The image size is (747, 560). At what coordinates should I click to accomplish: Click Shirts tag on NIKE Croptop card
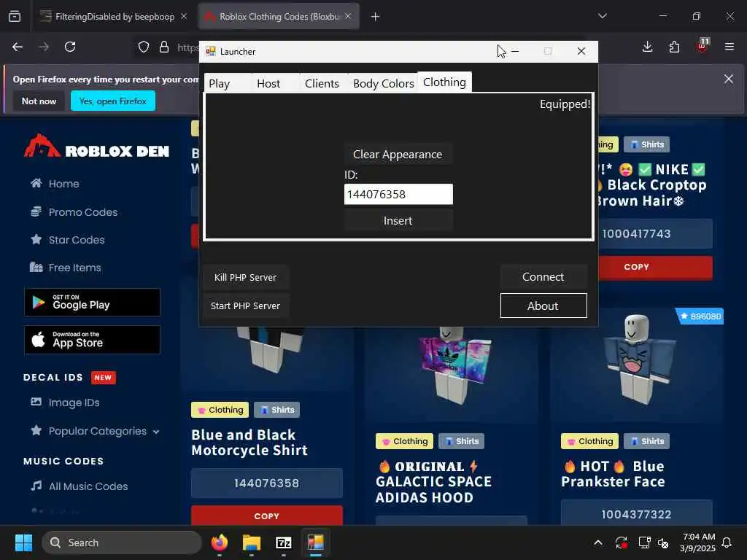point(647,144)
